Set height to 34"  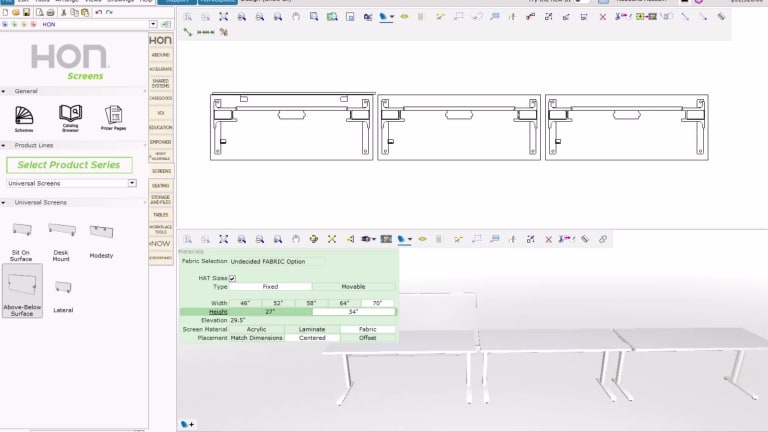click(353, 312)
